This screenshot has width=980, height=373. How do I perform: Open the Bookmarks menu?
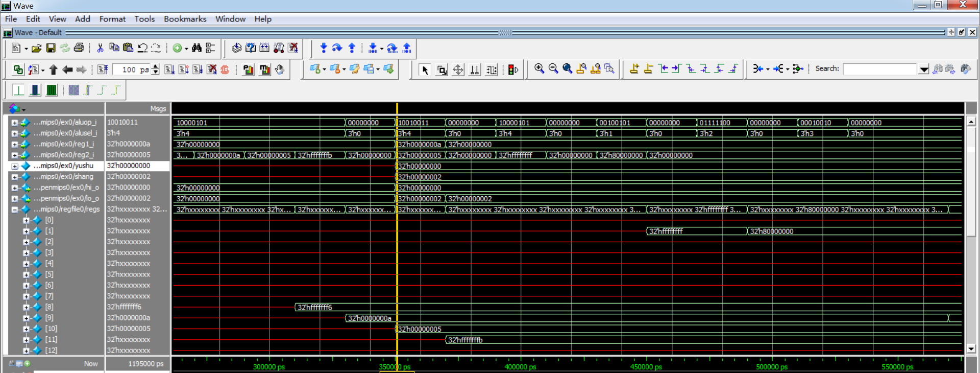tap(185, 19)
